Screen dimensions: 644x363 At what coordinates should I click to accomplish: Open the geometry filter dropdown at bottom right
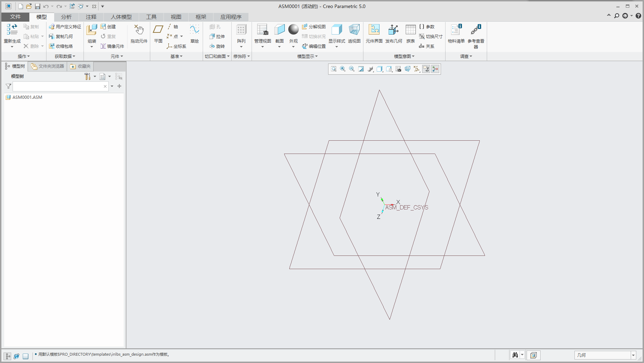(633, 355)
